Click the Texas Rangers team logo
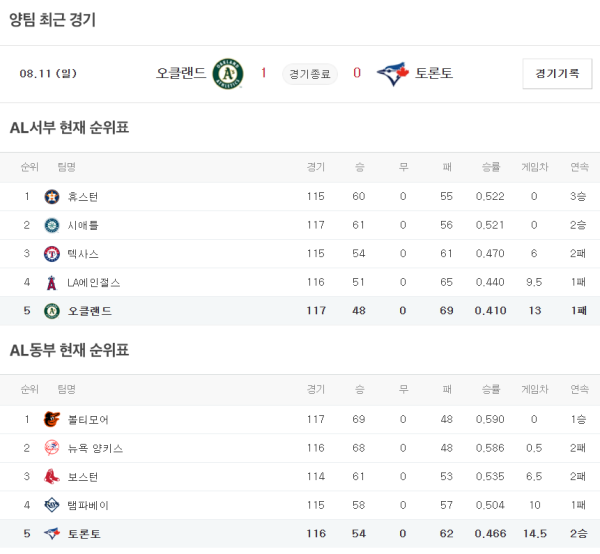The image size is (600, 554). coord(52,254)
